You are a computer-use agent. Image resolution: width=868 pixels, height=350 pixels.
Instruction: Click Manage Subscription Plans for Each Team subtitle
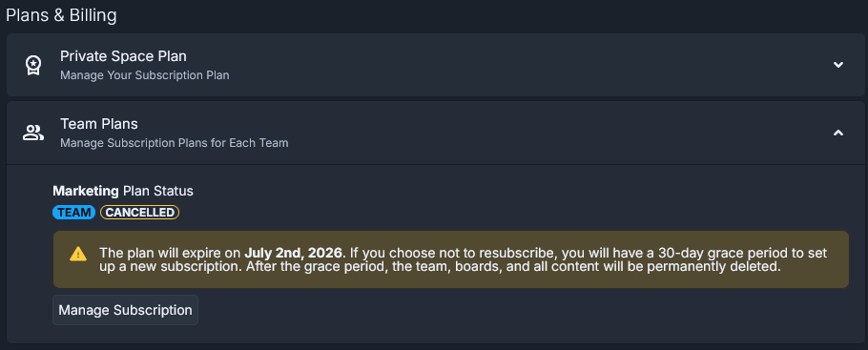[x=175, y=143]
